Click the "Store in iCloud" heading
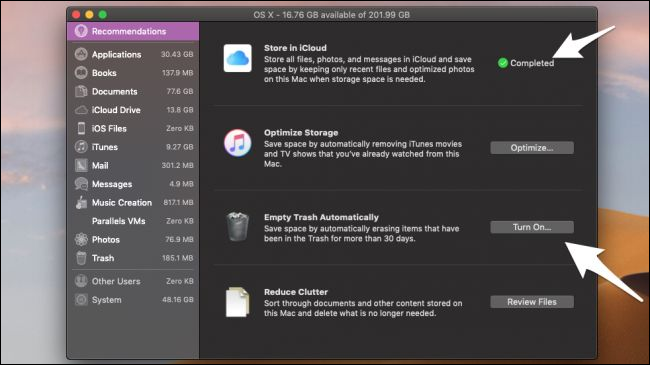Viewport: 650px width, 365px height. tap(295, 48)
